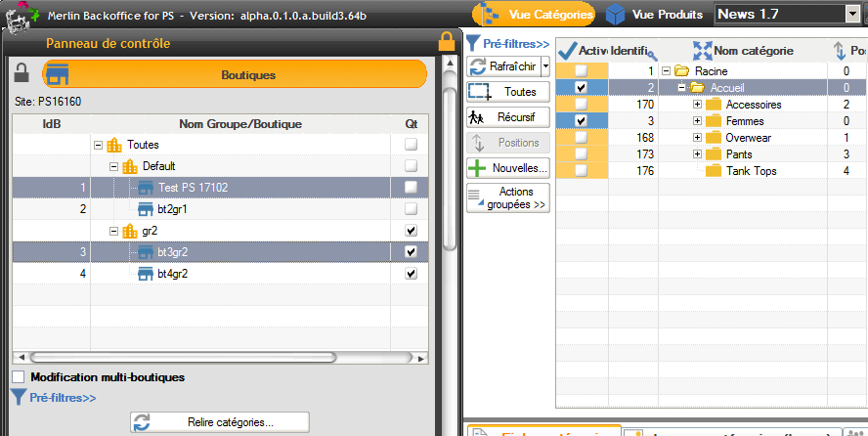Expand the Pants category node
This screenshot has height=436, width=868.
[697, 154]
